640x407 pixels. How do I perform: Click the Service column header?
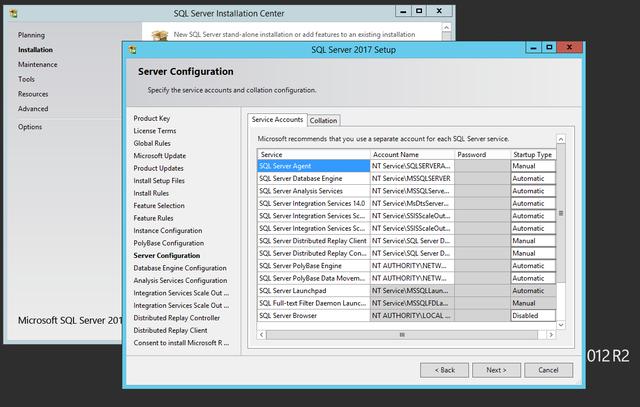(x=313, y=155)
